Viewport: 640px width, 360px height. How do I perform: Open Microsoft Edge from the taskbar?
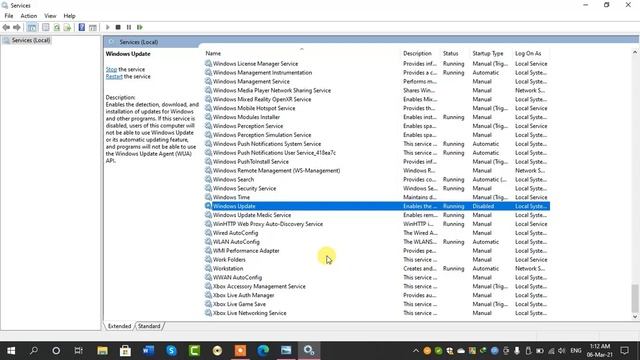[263, 351]
